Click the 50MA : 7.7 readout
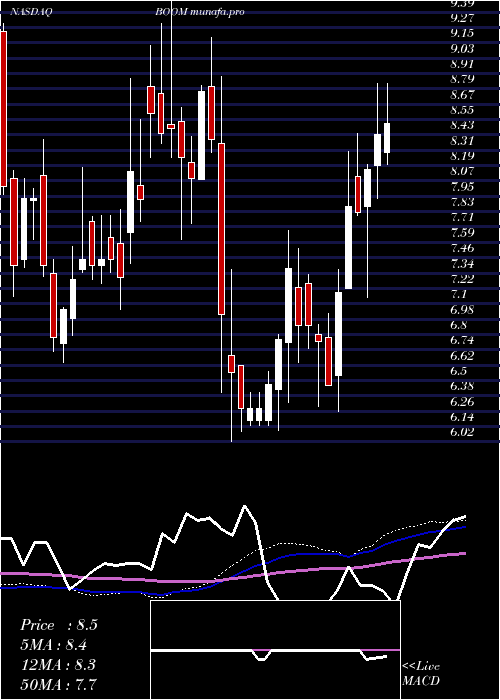 (58, 684)
